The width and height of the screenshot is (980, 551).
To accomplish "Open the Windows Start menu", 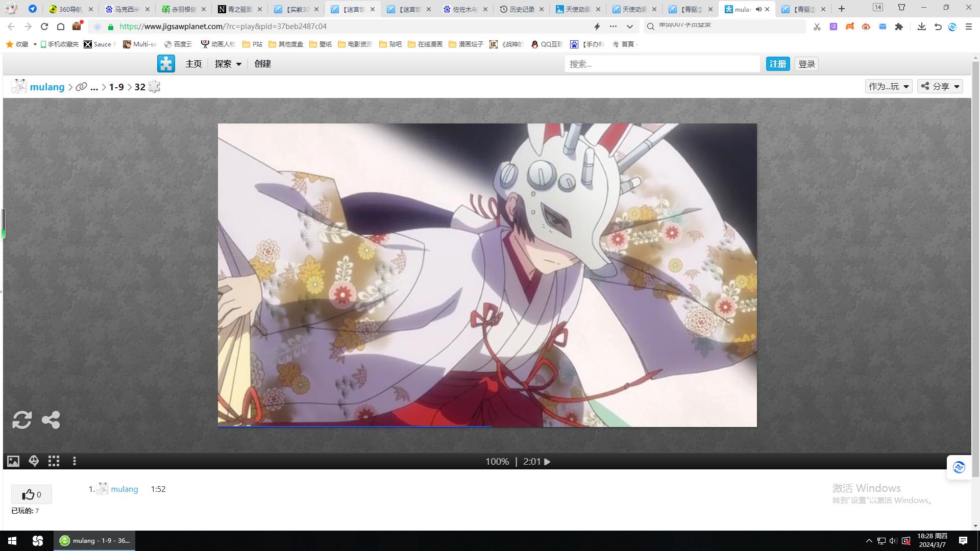I will point(12,541).
